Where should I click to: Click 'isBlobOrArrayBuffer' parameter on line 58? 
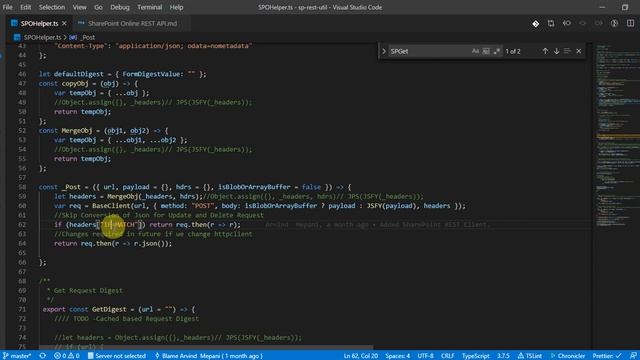[254, 187]
